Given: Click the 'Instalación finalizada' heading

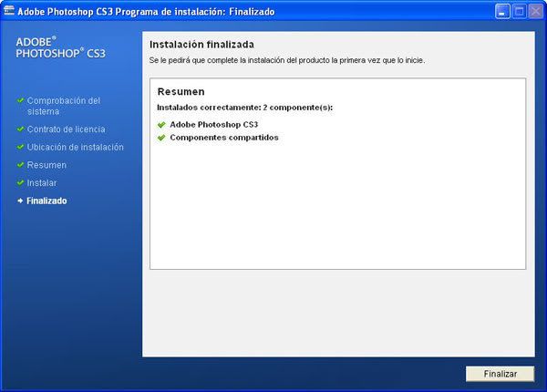Looking at the screenshot, I should point(201,45).
